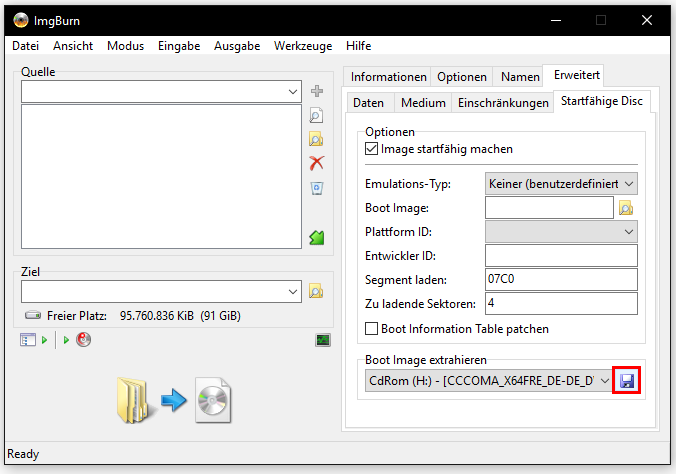Switch to the Daten sub-tab
The width and height of the screenshot is (676, 474).
368,103
